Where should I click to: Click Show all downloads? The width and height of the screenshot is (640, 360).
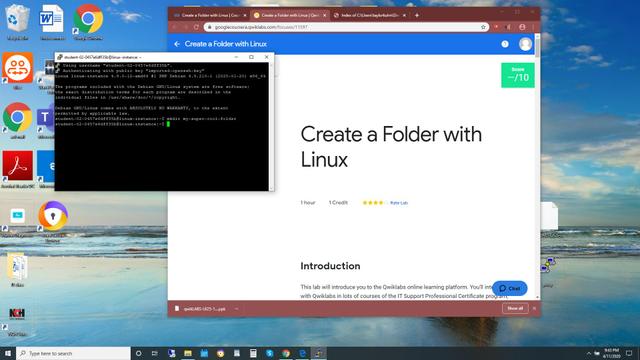(x=515, y=309)
